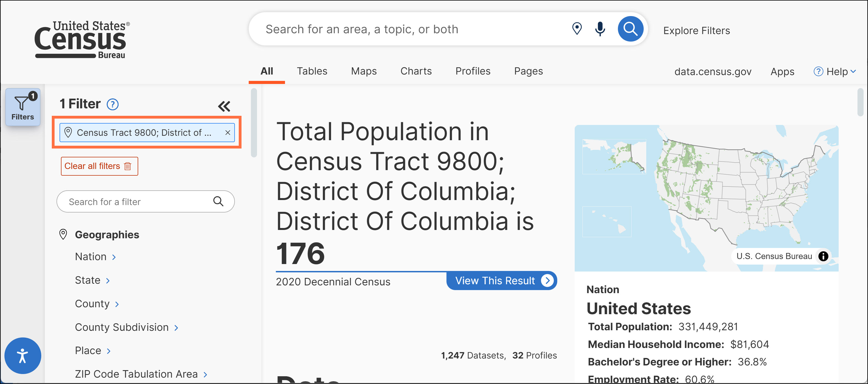Click the filter search magnifier icon
The image size is (868, 384).
click(x=218, y=202)
